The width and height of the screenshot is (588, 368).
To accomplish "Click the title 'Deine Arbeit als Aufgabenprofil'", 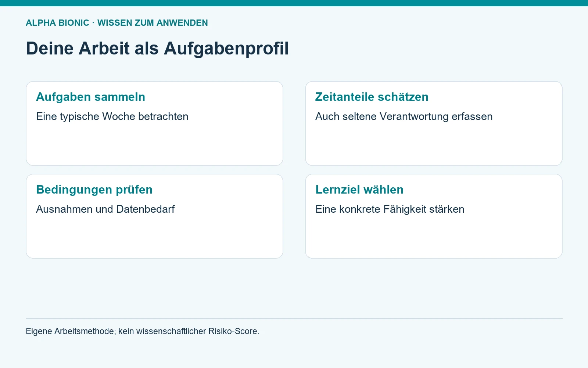I will pos(157,49).
